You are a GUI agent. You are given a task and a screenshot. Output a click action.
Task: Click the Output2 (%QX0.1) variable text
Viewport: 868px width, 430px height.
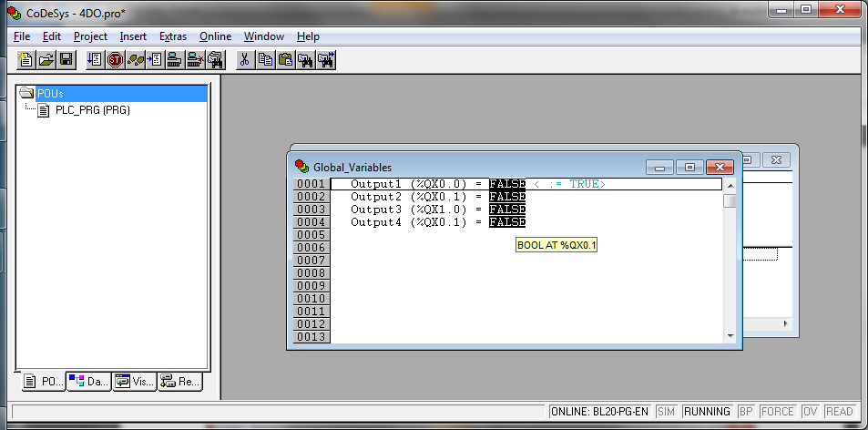(409, 197)
